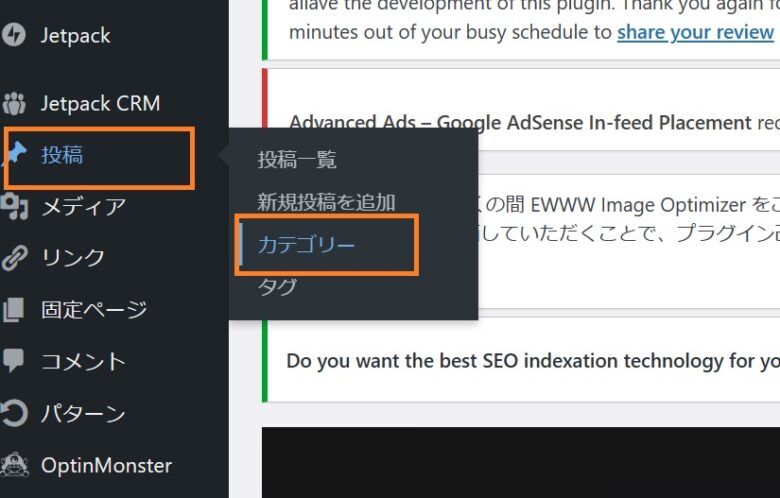Viewport: 780px width, 498px height.
Task: Click the pushpin icon beside 投稿
Action: pos(16,154)
